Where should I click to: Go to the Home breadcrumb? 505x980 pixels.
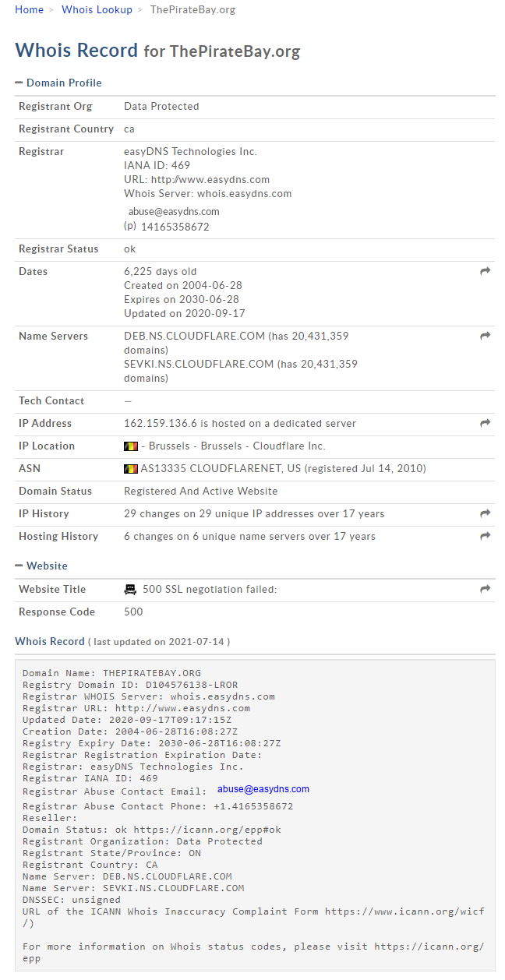click(30, 10)
